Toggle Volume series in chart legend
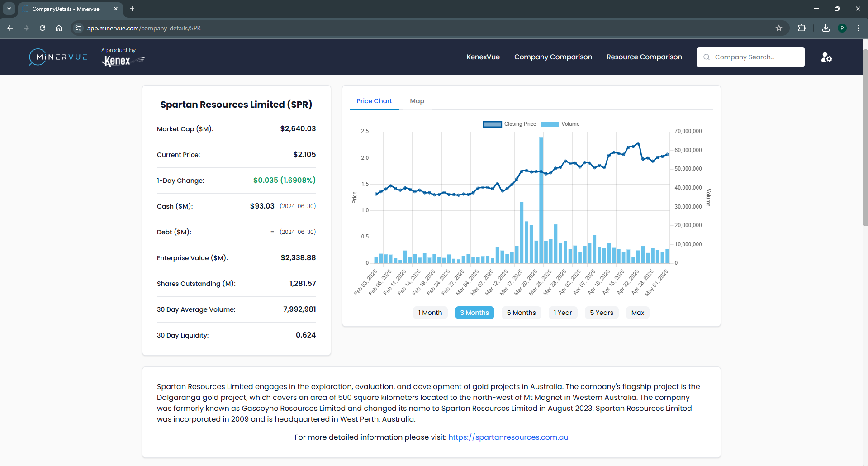This screenshot has height=466, width=868. (x=560, y=124)
